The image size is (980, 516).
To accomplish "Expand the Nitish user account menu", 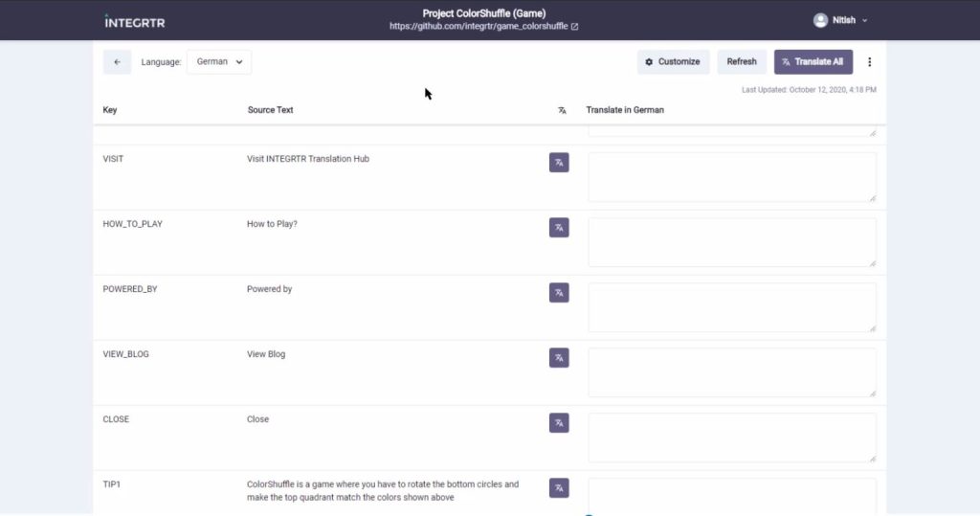I will point(840,20).
